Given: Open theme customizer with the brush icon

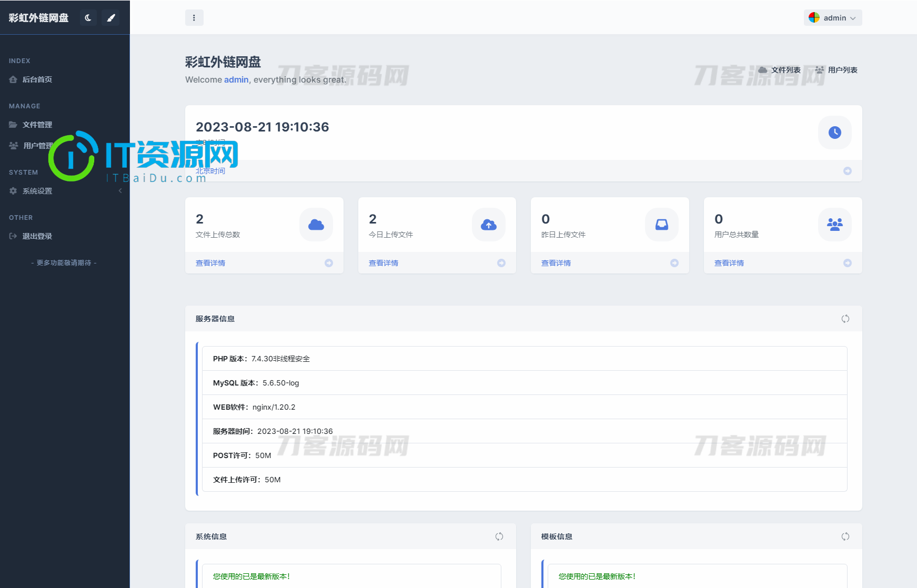Looking at the screenshot, I should [x=111, y=18].
